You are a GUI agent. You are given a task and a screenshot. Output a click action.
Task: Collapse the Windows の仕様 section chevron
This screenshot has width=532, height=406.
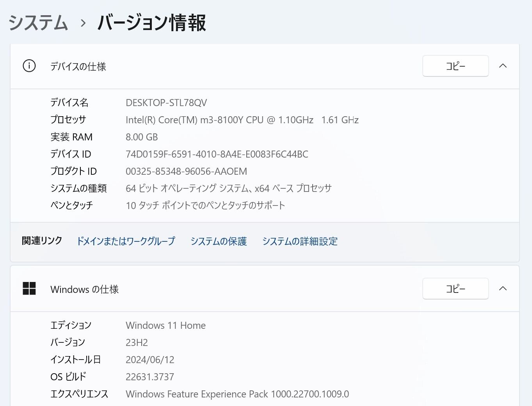[503, 289]
